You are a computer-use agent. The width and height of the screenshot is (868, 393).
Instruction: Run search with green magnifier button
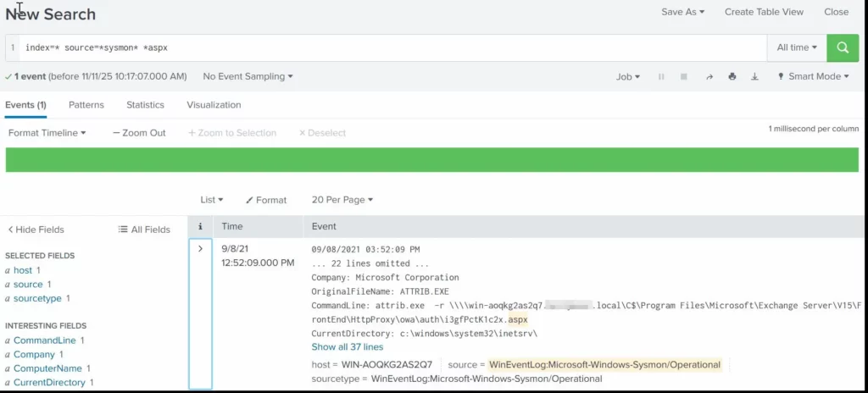(x=843, y=47)
